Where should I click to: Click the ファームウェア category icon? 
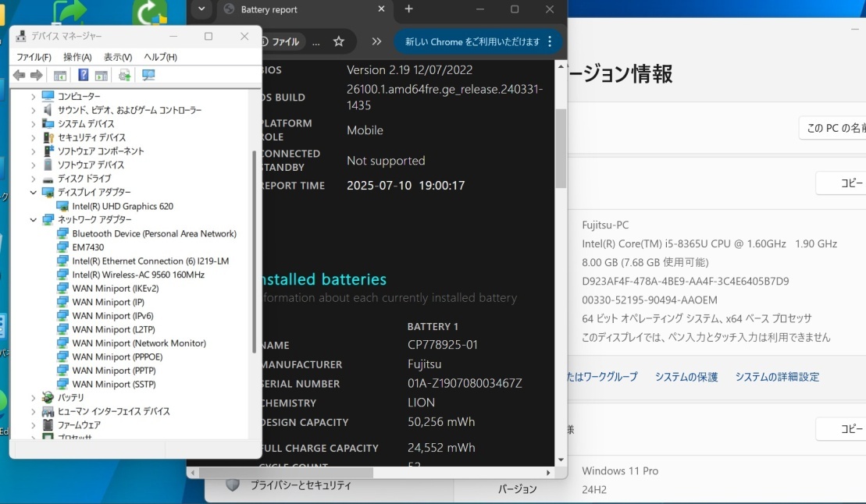48,425
